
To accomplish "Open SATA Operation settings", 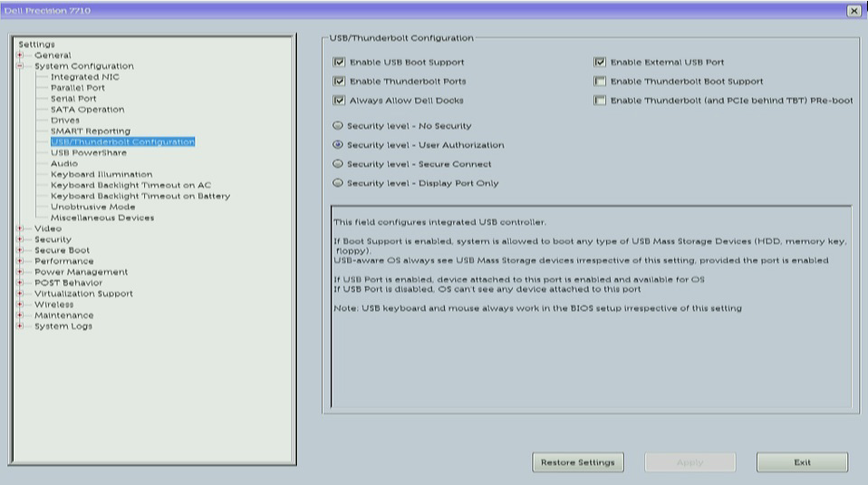I will [88, 109].
